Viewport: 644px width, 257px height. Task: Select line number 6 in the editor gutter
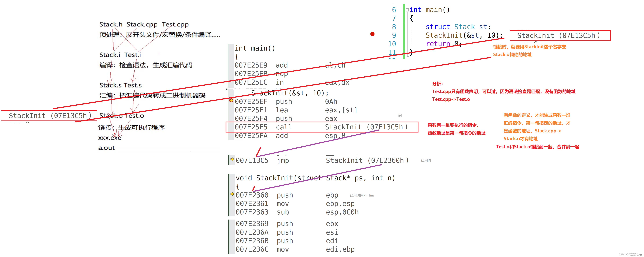click(x=394, y=10)
